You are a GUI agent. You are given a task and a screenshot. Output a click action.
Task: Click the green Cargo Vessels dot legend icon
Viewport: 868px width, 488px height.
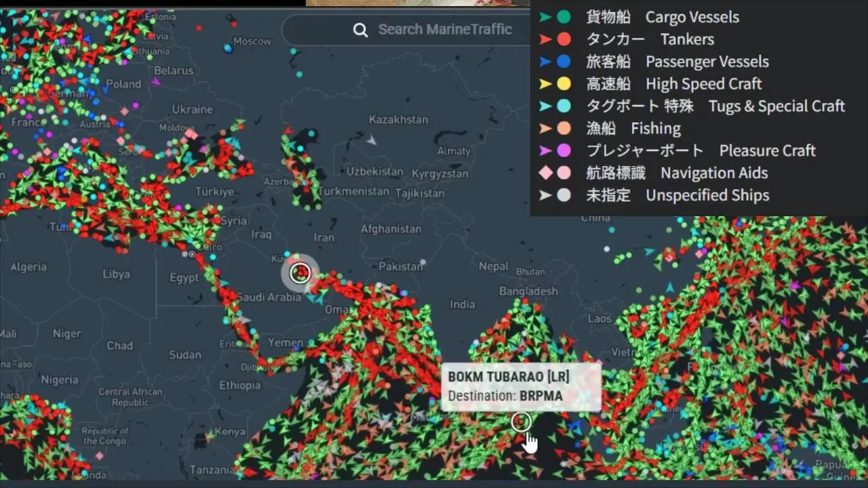pos(564,17)
